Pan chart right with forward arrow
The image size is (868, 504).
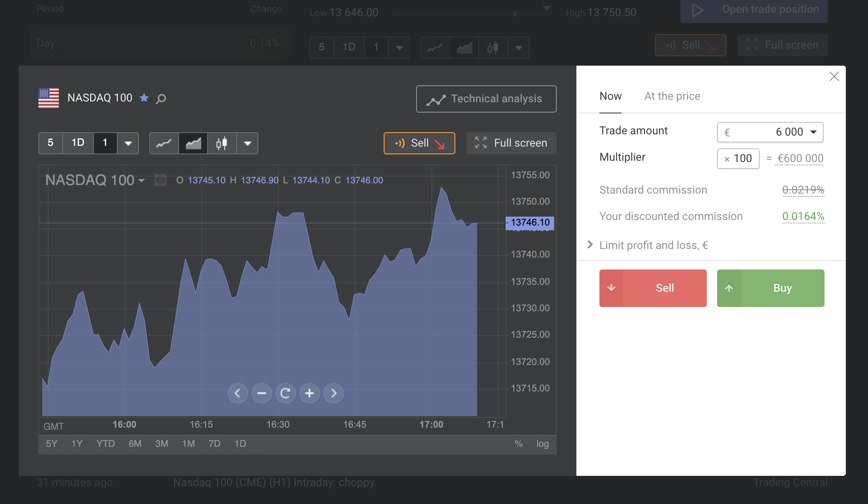[x=333, y=393]
